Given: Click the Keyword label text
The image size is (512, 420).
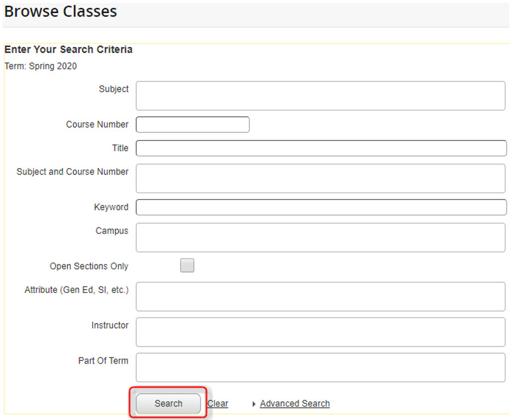Looking at the screenshot, I should (111, 207).
